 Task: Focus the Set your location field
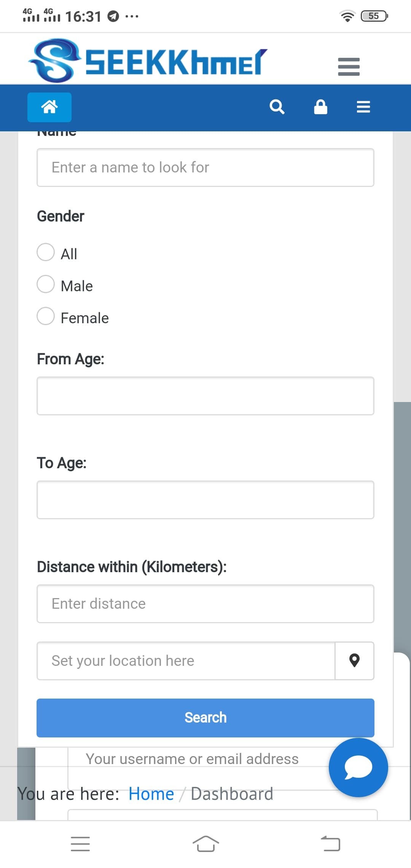(x=186, y=661)
